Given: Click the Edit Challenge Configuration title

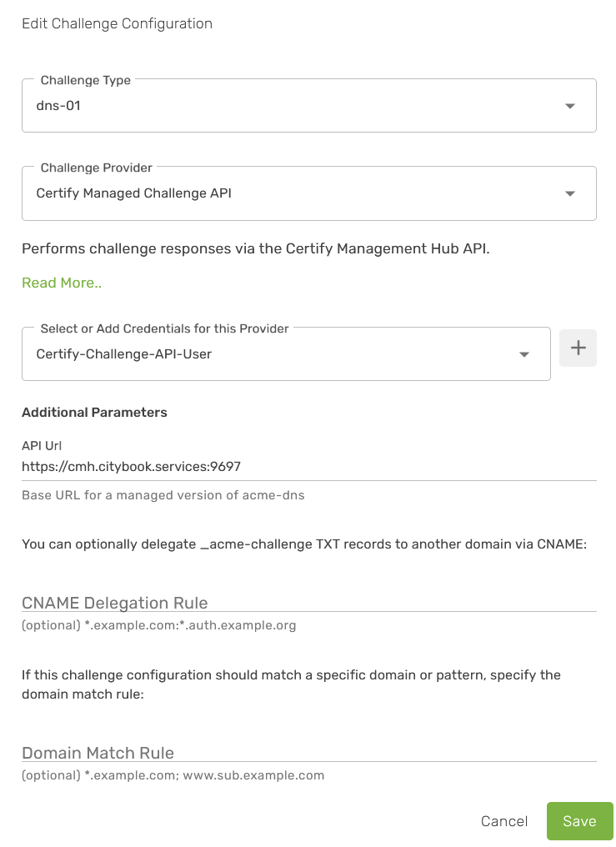Looking at the screenshot, I should (117, 23).
